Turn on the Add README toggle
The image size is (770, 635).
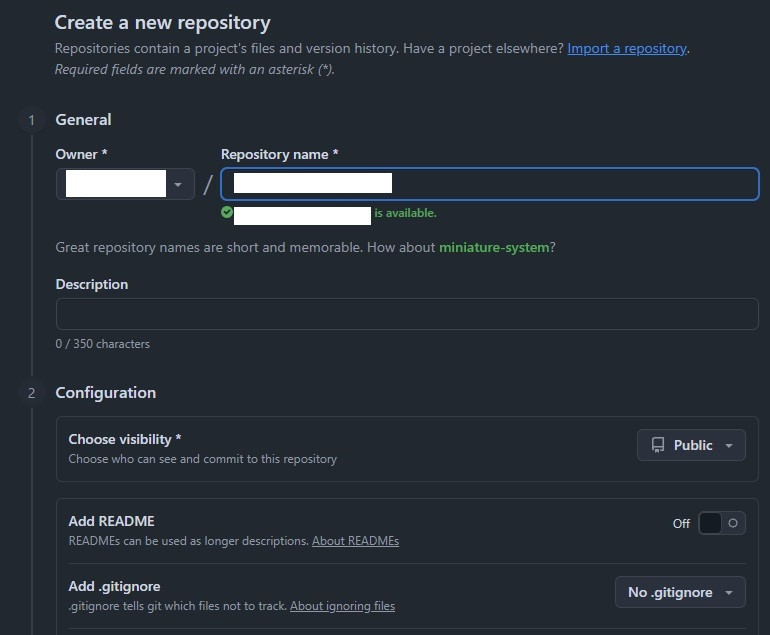(x=721, y=523)
